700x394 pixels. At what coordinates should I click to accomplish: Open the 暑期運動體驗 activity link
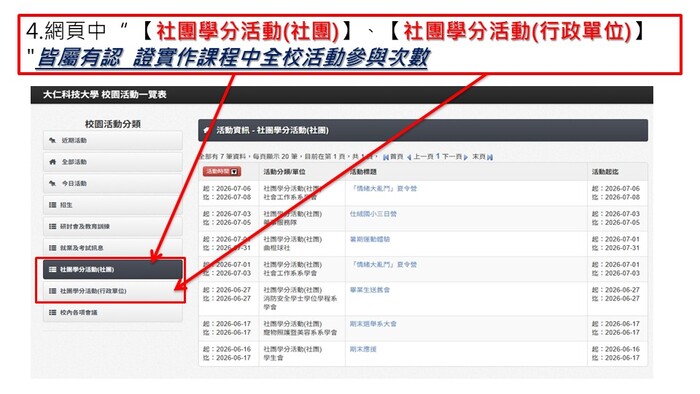coord(370,240)
